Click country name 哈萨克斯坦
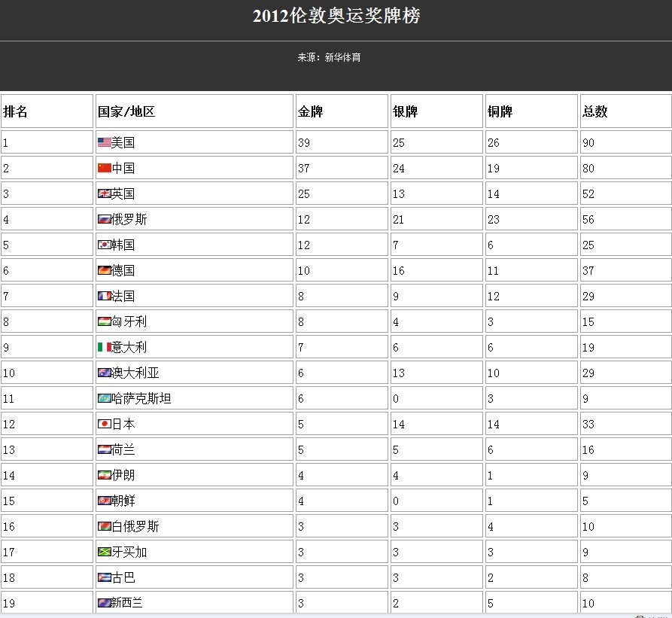 click(141, 398)
